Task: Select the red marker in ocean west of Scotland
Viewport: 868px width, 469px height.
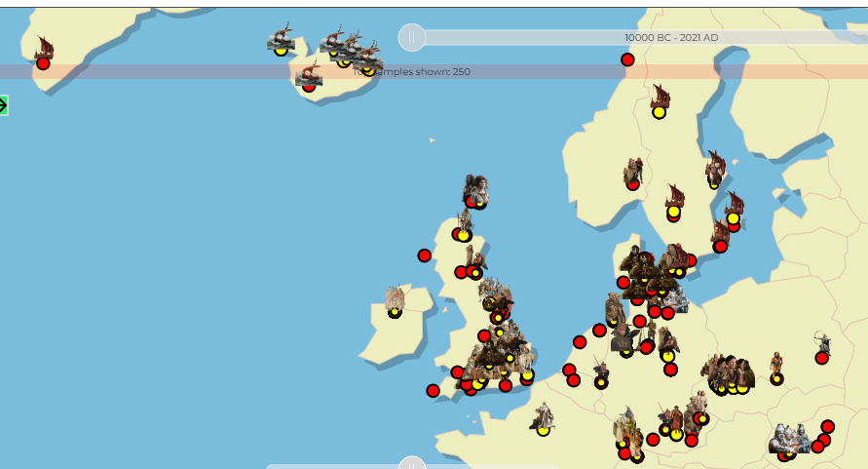Action: [x=425, y=255]
